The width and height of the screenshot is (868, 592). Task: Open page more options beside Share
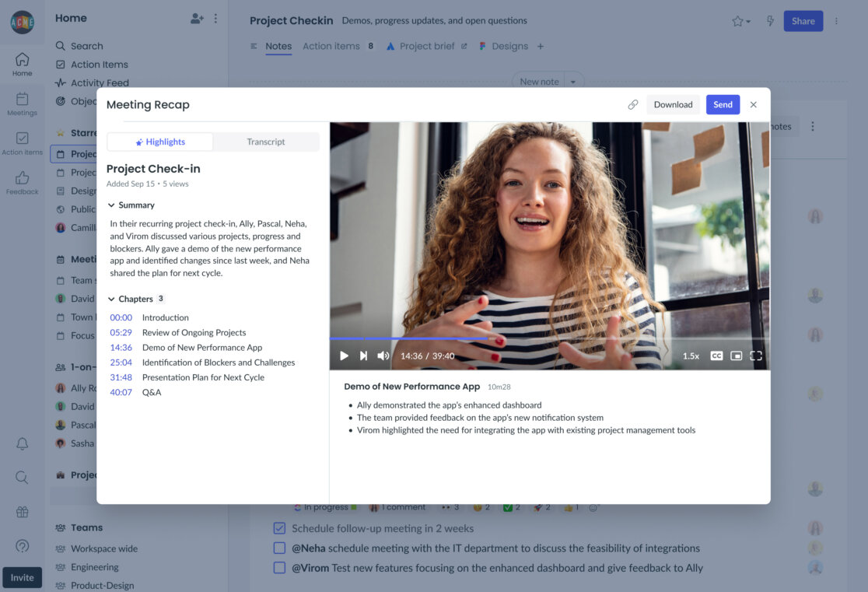pyautogui.click(x=836, y=21)
